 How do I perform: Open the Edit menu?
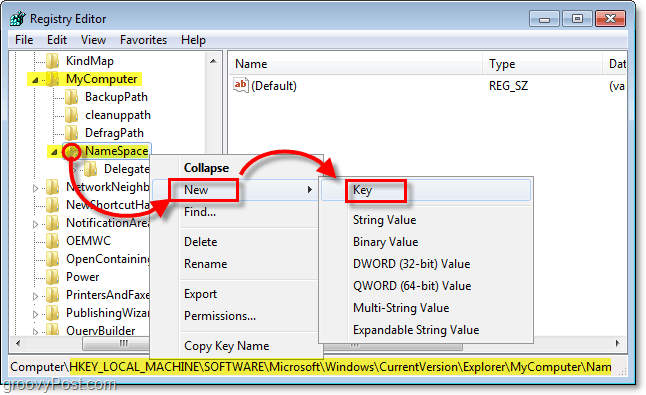coord(56,40)
